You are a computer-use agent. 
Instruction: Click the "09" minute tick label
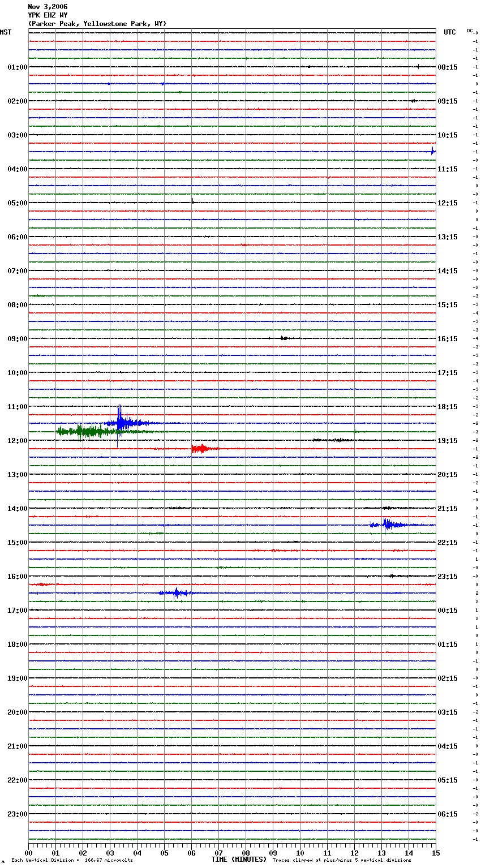pos(273,853)
